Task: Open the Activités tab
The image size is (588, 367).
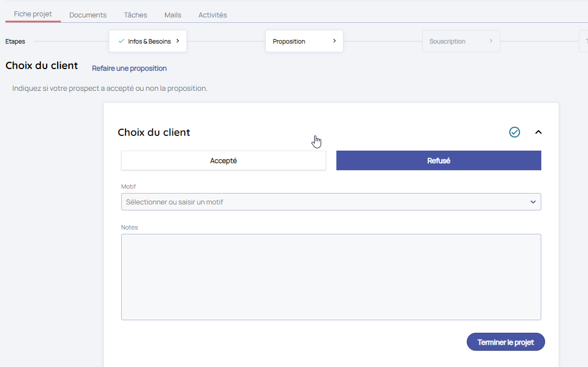Action: pos(212,15)
